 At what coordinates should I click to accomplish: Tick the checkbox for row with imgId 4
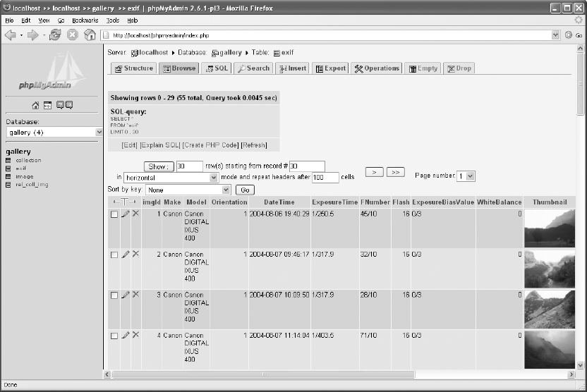pyautogui.click(x=114, y=336)
